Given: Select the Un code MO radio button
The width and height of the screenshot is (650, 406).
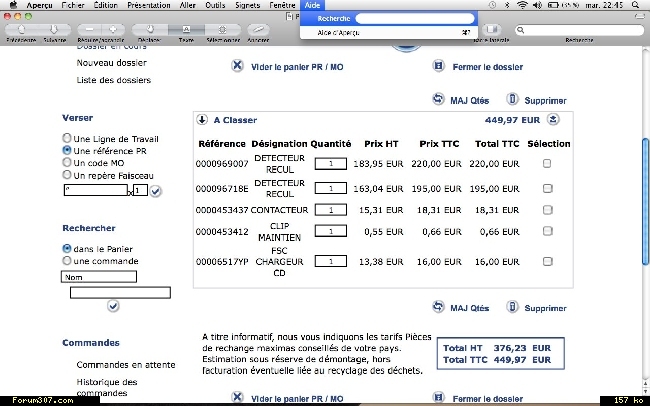Looking at the screenshot, I should 67,162.
